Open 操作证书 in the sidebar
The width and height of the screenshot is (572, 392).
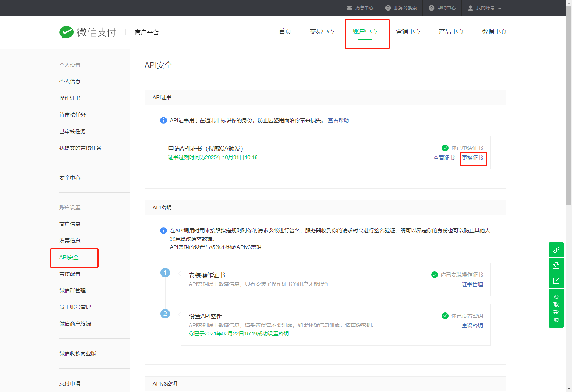coord(70,98)
